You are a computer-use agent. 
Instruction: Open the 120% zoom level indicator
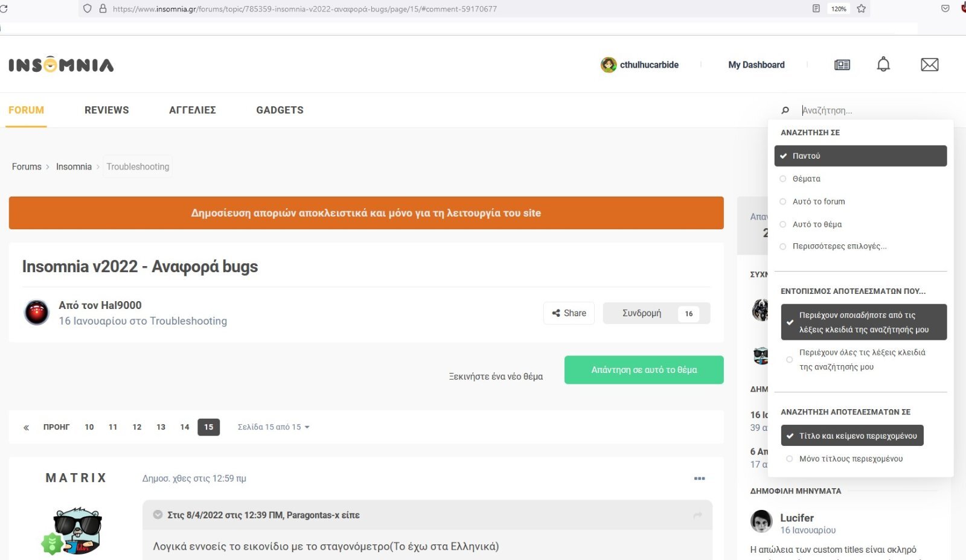click(x=839, y=8)
